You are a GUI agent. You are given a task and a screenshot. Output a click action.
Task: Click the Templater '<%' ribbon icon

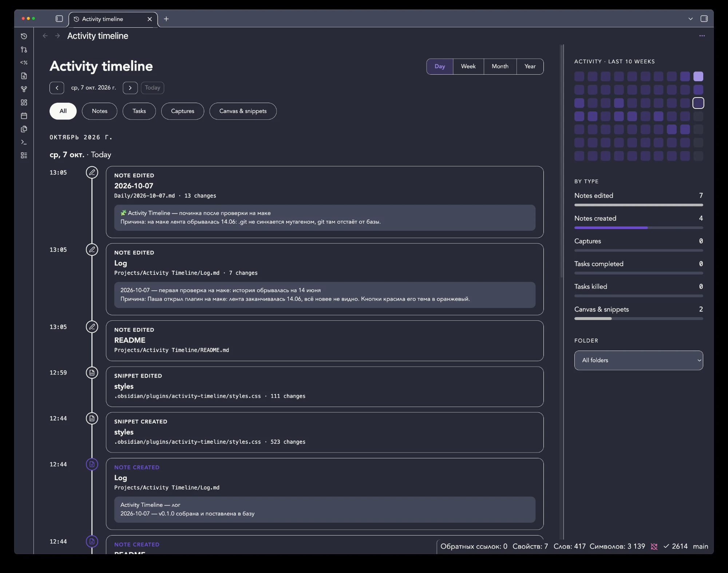24,63
